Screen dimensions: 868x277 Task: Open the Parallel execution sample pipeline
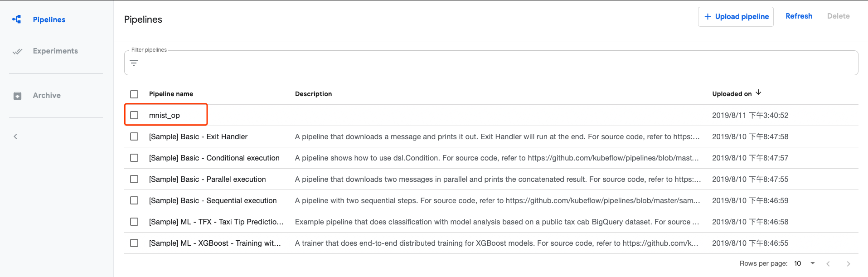click(207, 179)
